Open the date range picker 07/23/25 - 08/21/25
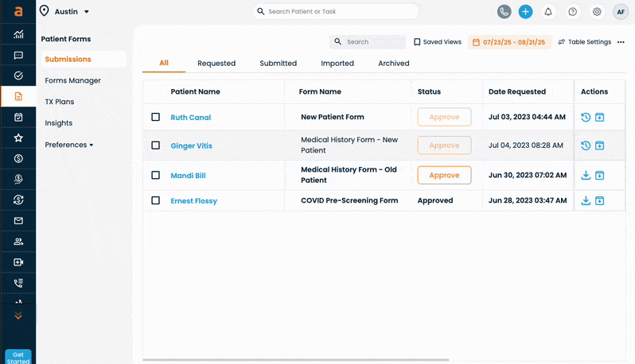The width and height of the screenshot is (635, 364). pos(509,42)
